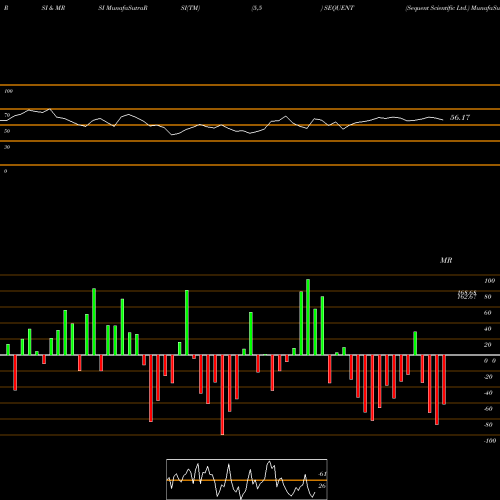Image resolution: width=500 pixels, height=500 pixels.
Task: Click the end of the white RSI line
Action: click(443, 120)
